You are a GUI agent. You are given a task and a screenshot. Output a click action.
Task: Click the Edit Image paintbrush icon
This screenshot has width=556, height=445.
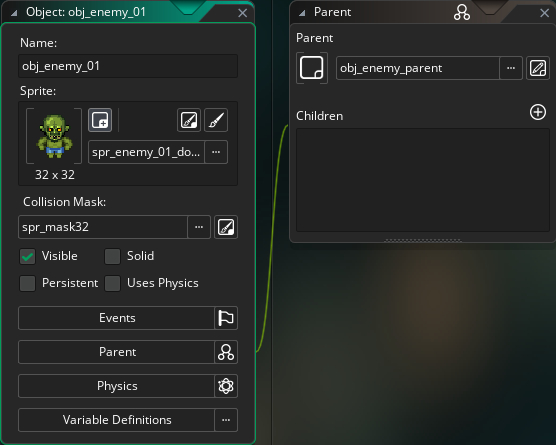(216, 120)
